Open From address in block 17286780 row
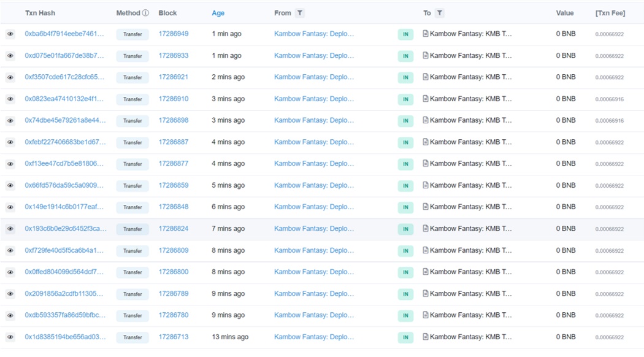This screenshot has height=357, width=644. pos(314,315)
